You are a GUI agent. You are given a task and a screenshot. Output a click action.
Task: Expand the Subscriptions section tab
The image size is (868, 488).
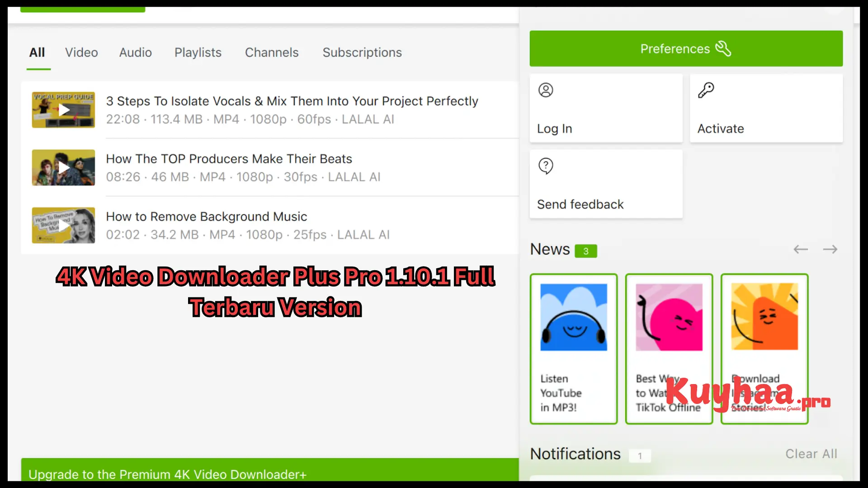pos(363,52)
